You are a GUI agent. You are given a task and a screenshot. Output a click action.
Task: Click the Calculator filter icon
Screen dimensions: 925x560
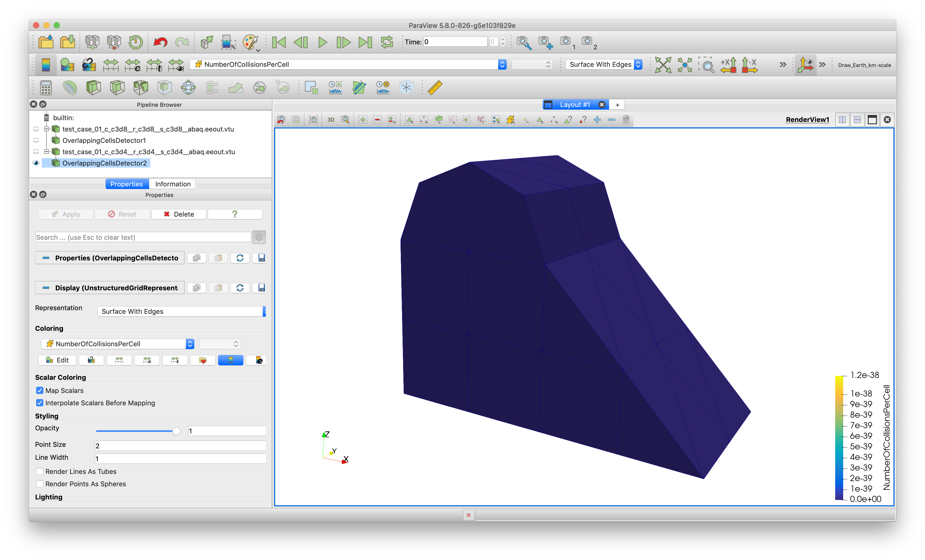pyautogui.click(x=46, y=88)
